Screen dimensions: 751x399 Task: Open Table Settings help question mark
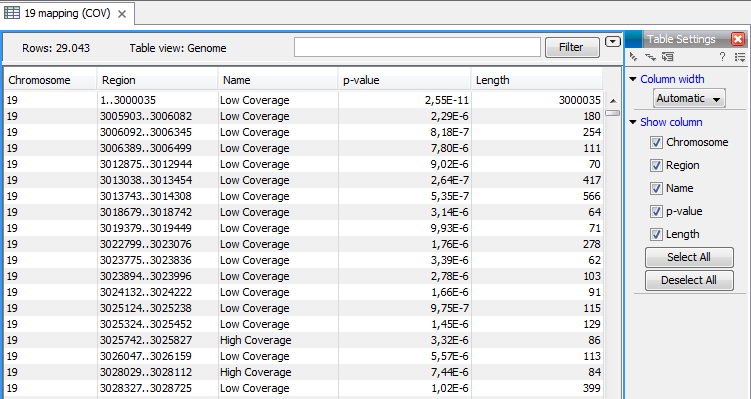[722, 57]
